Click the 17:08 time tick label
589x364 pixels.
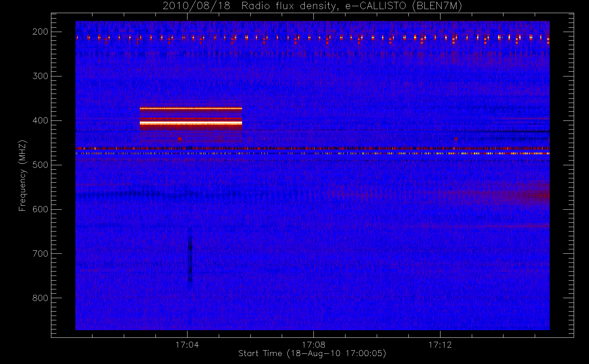(x=313, y=345)
